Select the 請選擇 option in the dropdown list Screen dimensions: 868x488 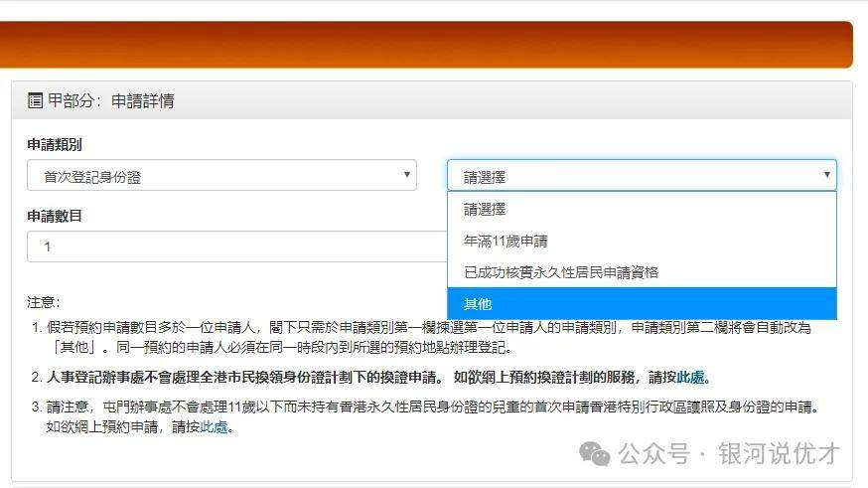click(x=642, y=210)
